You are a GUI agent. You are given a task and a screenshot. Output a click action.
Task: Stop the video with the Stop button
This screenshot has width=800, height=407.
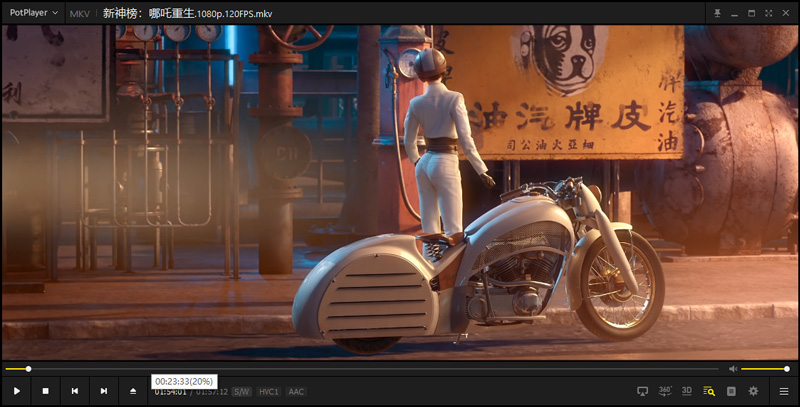(45, 391)
